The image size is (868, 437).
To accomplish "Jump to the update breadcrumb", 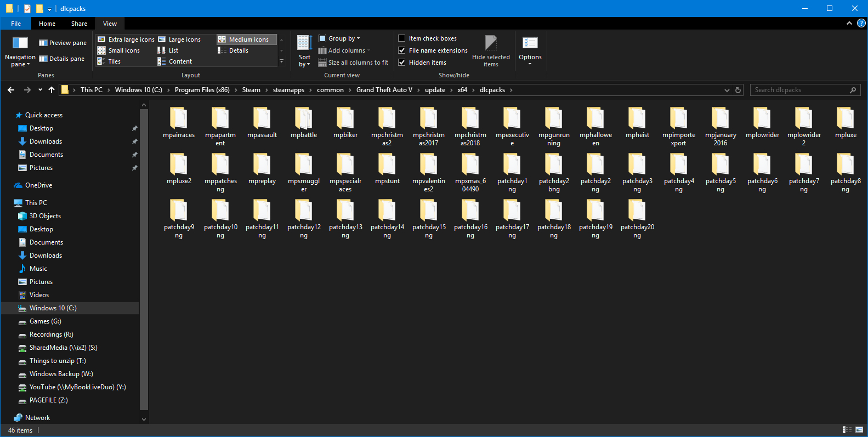I will pos(435,90).
